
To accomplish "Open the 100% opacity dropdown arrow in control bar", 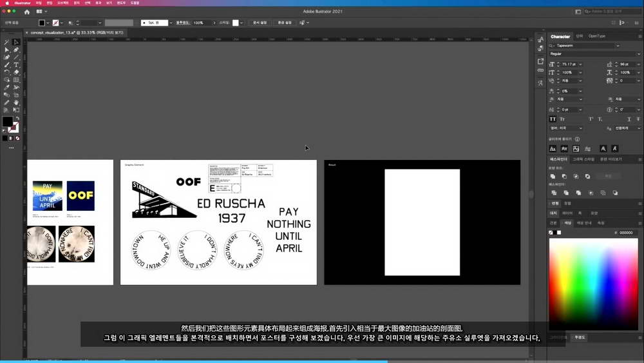I will (214, 23).
